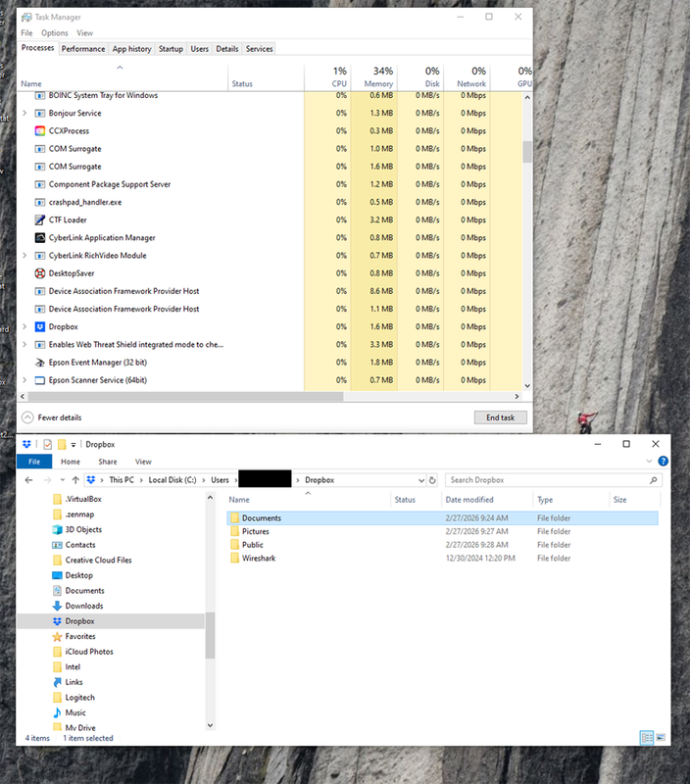Click navigation pane scroll down arrow
The height and width of the screenshot is (784, 690).
click(210, 725)
